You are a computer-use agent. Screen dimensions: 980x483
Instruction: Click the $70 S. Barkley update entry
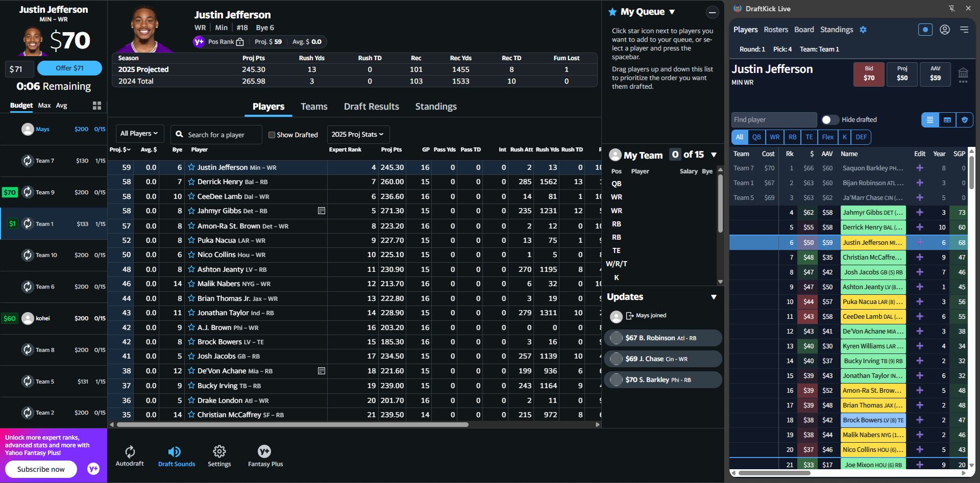tap(663, 379)
